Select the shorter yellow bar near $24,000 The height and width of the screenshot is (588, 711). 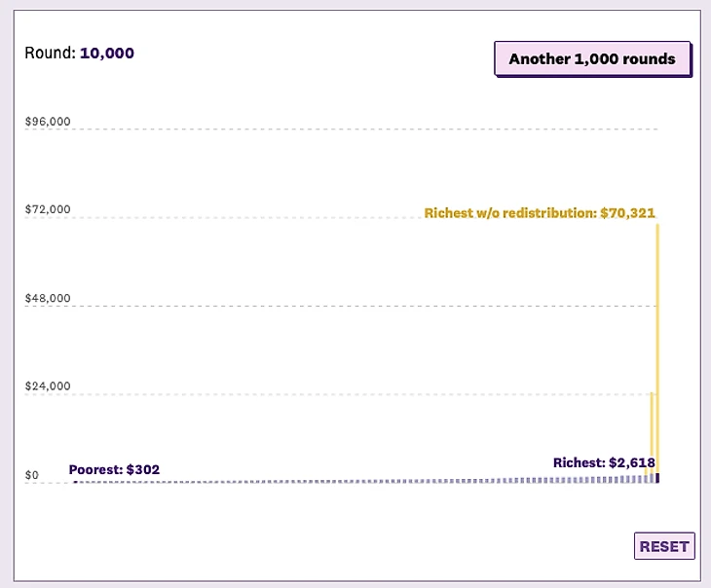(652, 428)
